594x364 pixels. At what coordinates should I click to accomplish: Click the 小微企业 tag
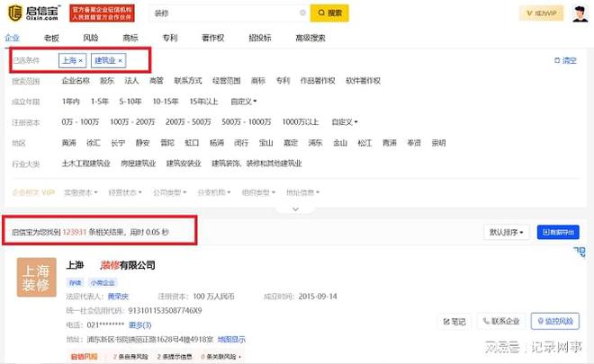[103, 282]
